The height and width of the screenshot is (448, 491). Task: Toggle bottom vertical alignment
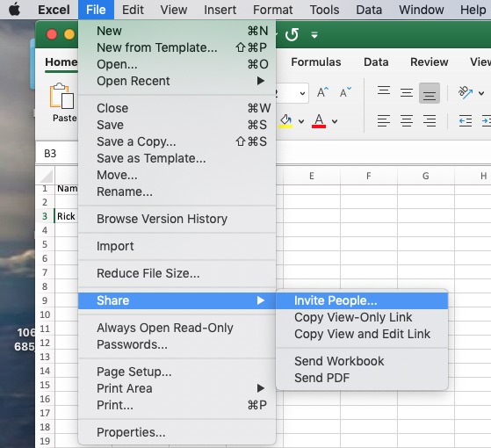pyautogui.click(x=430, y=93)
